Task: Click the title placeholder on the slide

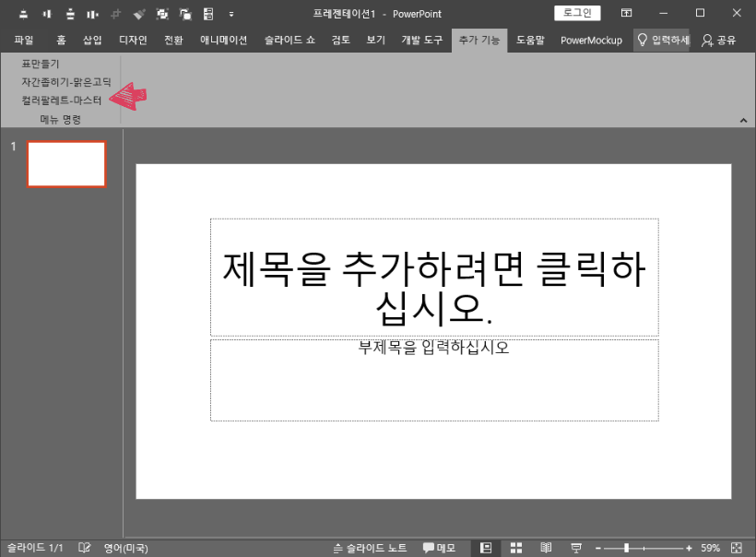Action: coord(434,277)
